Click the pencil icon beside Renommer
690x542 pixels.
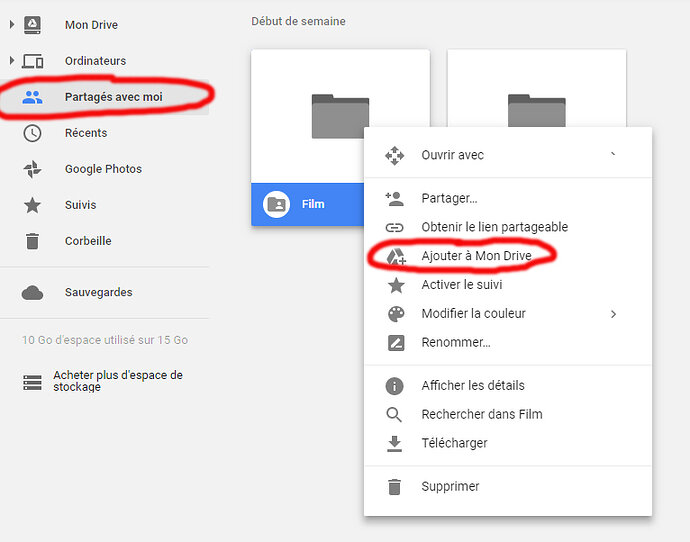[x=396, y=343]
